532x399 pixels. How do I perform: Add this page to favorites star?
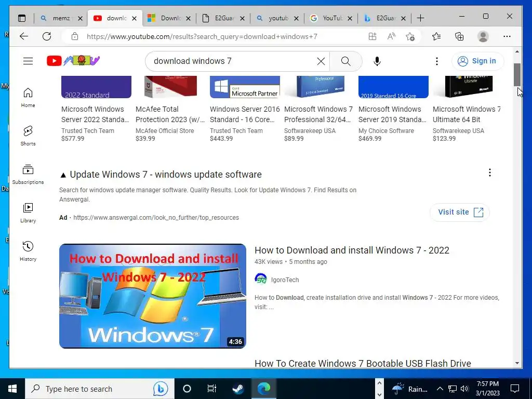click(410, 36)
